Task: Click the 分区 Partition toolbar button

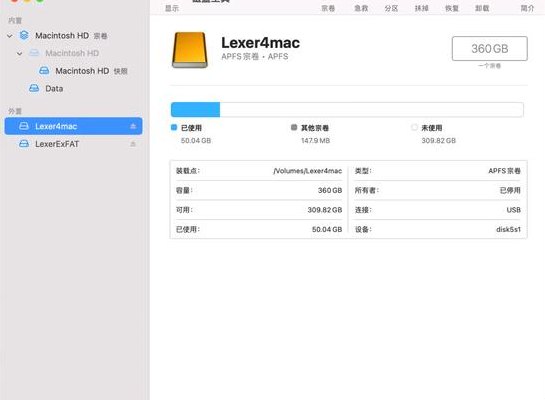Action: pyautogui.click(x=391, y=8)
